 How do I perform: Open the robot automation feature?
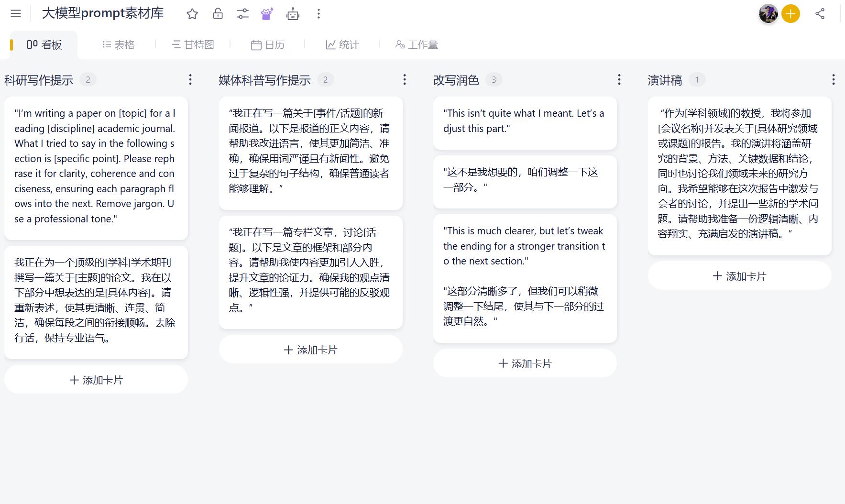click(x=293, y=14)
